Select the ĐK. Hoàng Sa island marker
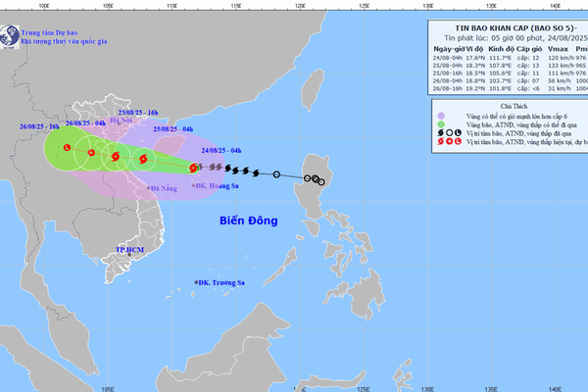Image resolution: width=588 pixels, height=392 pixels. (193, 185)
